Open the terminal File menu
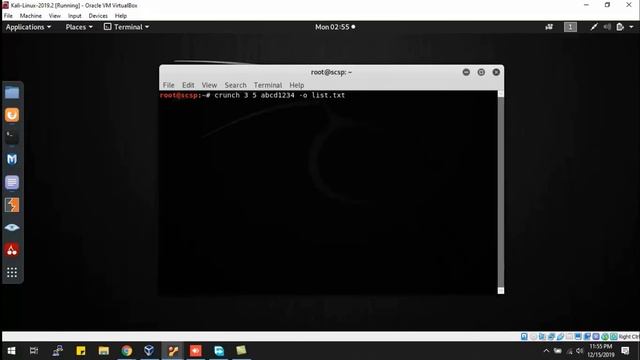 click(169, 85)
